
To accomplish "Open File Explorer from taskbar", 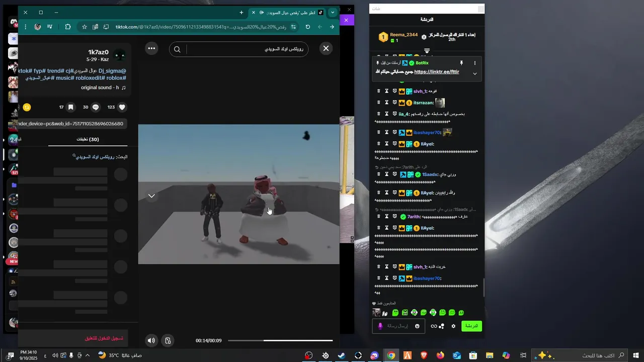I will [490, 355].
